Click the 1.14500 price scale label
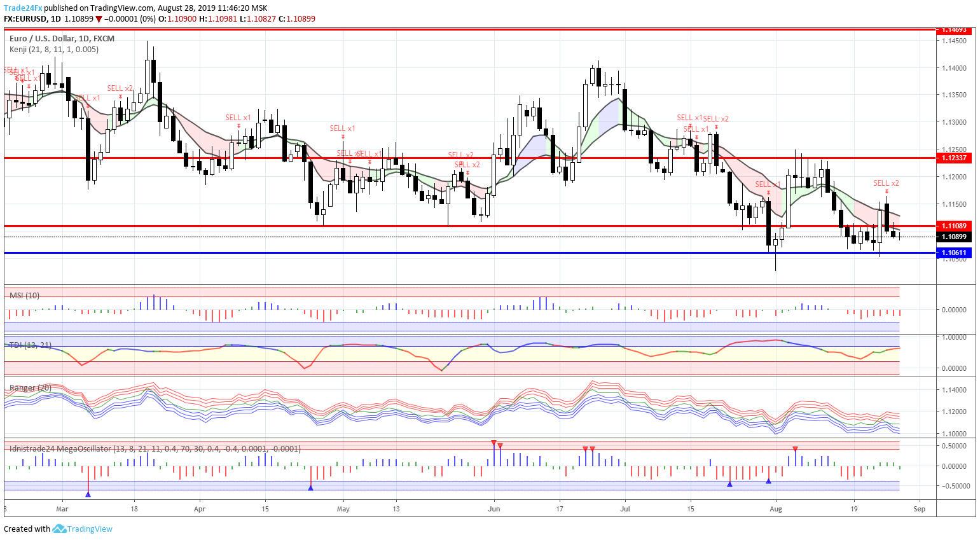 [x=954, y=41]
